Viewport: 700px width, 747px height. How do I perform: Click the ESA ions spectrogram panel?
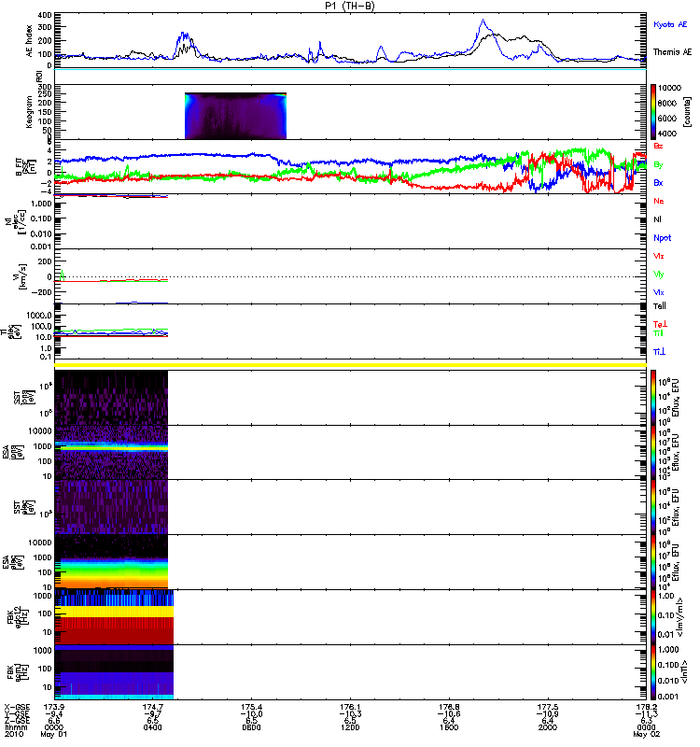pyautogui.click(x=111, y=453)
